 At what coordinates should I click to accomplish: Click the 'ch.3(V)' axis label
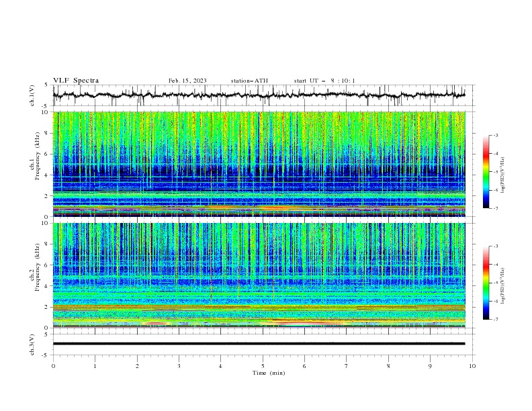(32, 345)
